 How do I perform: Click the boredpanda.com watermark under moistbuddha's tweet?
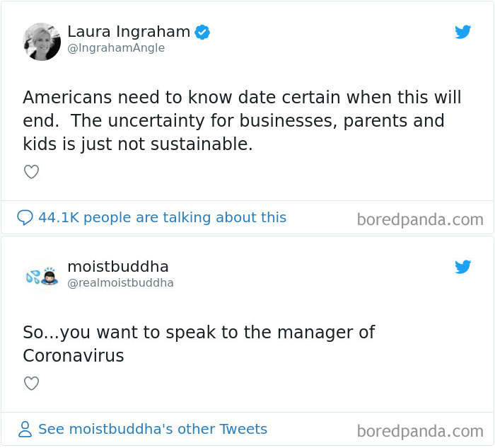[x=420, y=431]
